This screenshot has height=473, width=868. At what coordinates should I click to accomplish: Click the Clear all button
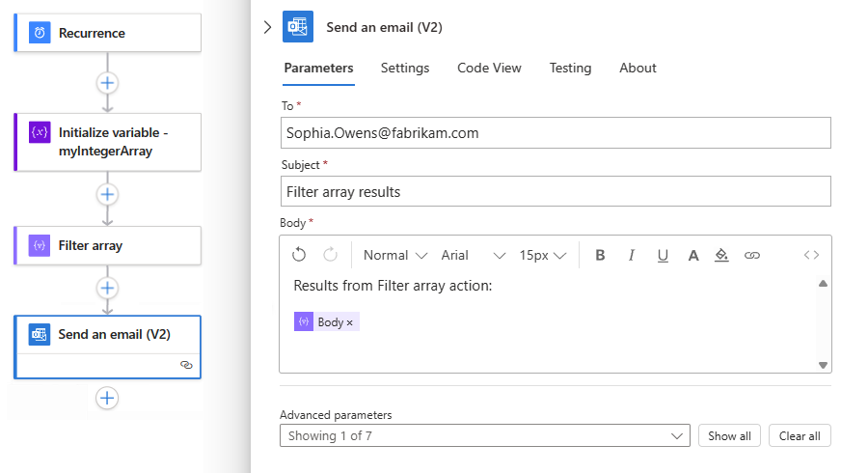pyautogui.click(x=800, y=436)
